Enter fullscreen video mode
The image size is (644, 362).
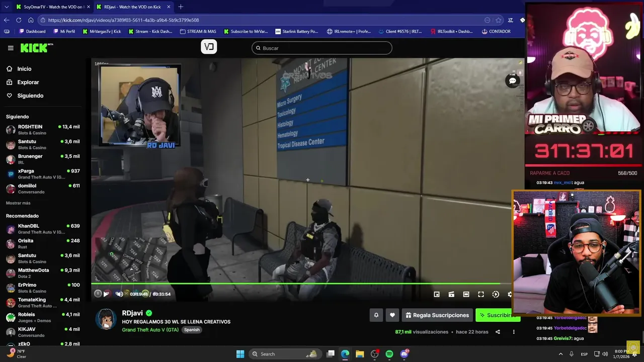pyautogui.click(x=481, y=294)
